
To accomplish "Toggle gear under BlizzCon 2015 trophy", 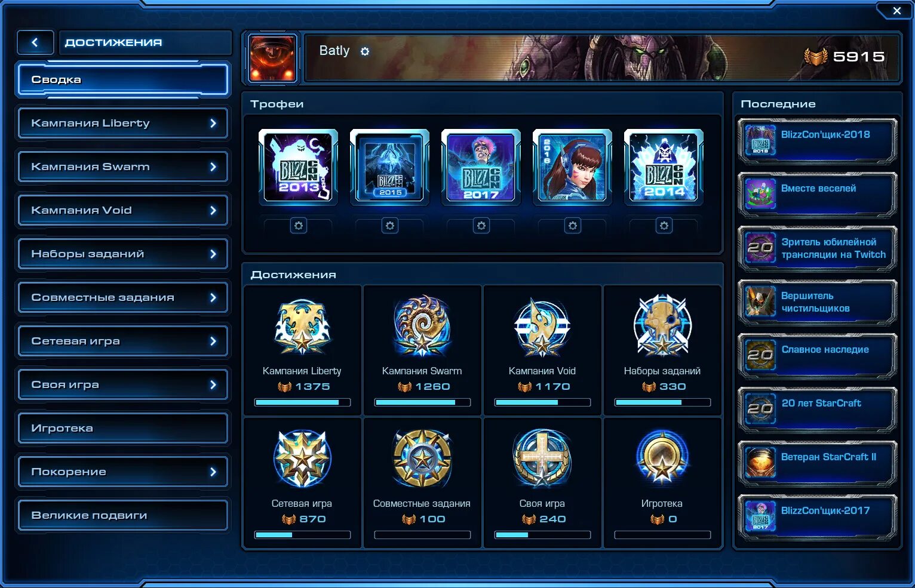I will (x=390, y=226).
